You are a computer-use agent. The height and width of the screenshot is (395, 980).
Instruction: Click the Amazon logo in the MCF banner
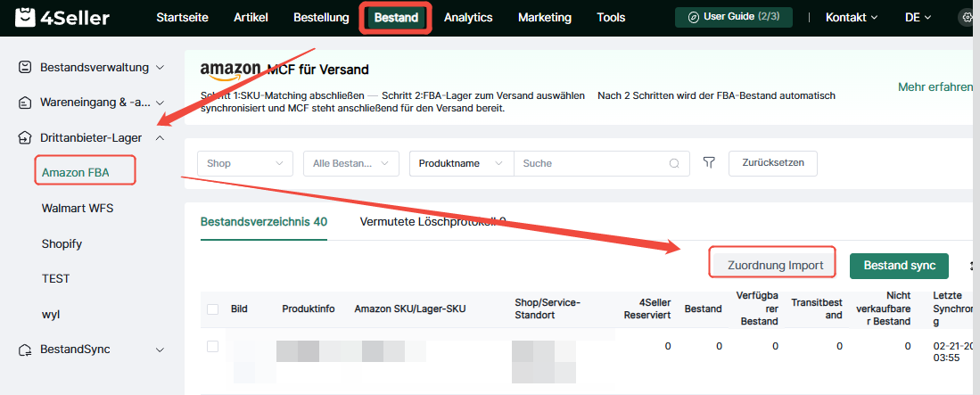coord(231,70)
